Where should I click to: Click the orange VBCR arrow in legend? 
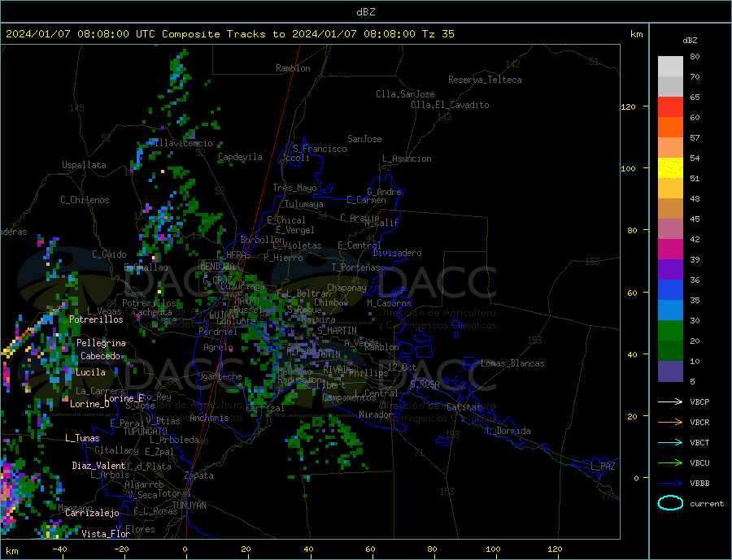pyautogui.click(x=670, y=422)
